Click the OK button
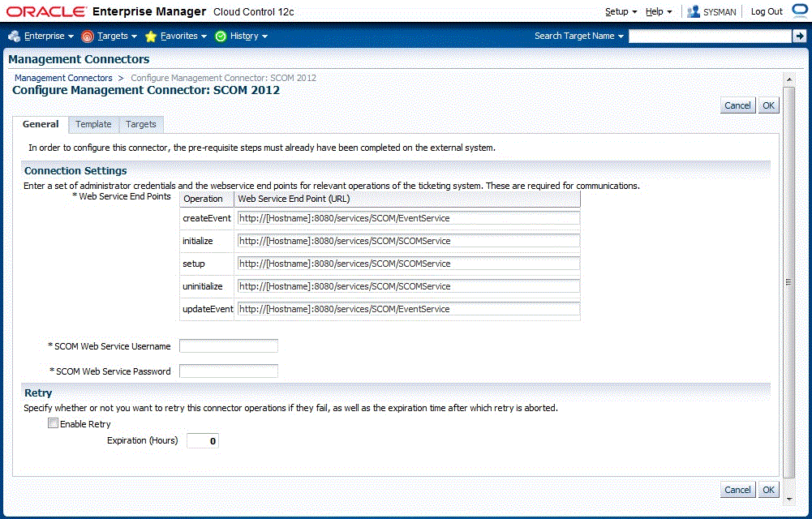 tap(767, 105)
